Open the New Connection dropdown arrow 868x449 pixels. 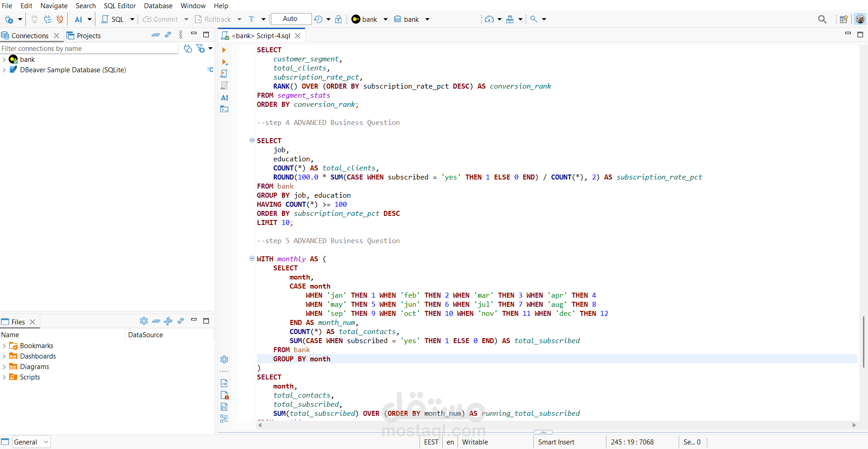coord(20,20)
